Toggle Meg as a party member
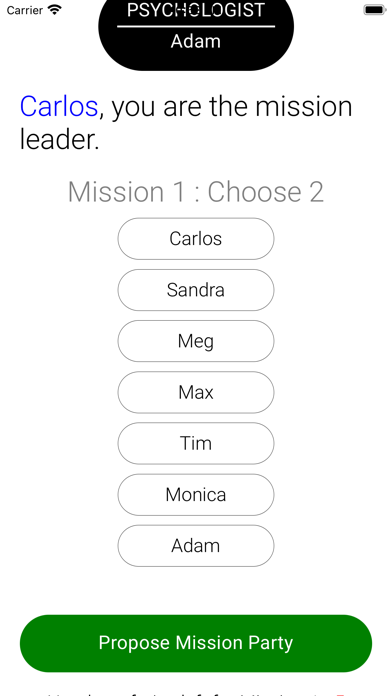392x696 pixels. point(196,341)
